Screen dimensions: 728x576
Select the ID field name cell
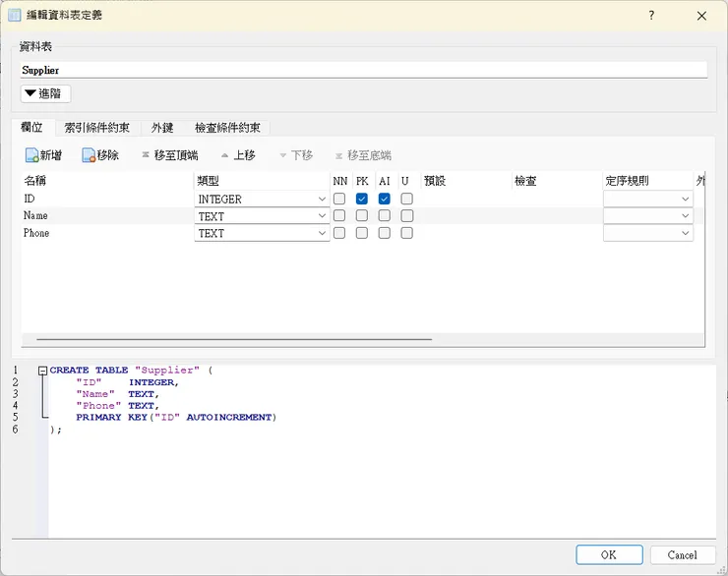pos(107,199)
